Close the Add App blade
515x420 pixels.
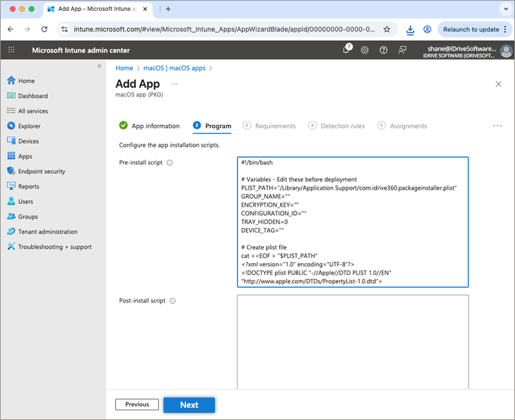click(x=498, y=84)
